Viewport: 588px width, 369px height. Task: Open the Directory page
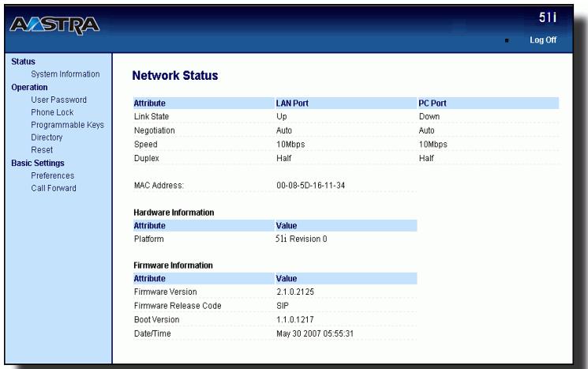tap(47, 137)
